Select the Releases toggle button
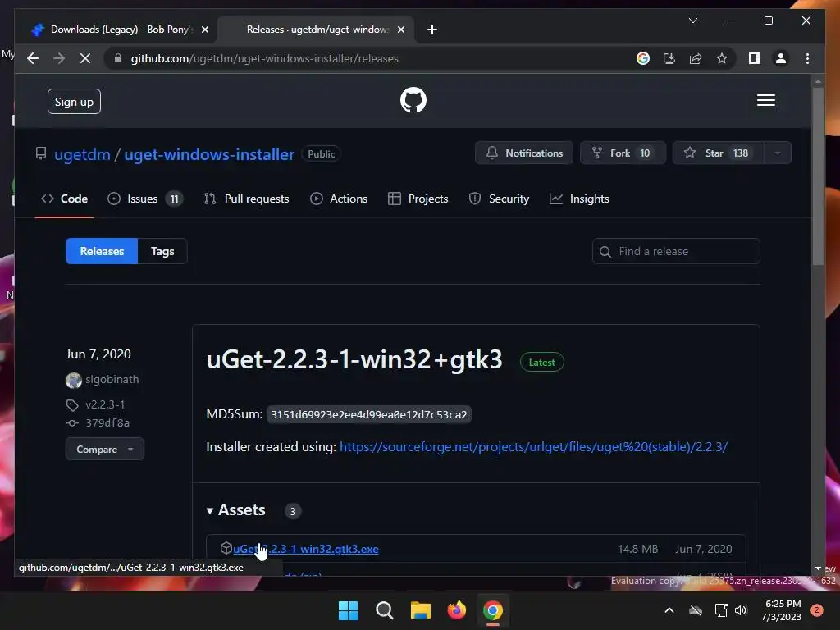The image size is (840, 630). tap(102, 251)
